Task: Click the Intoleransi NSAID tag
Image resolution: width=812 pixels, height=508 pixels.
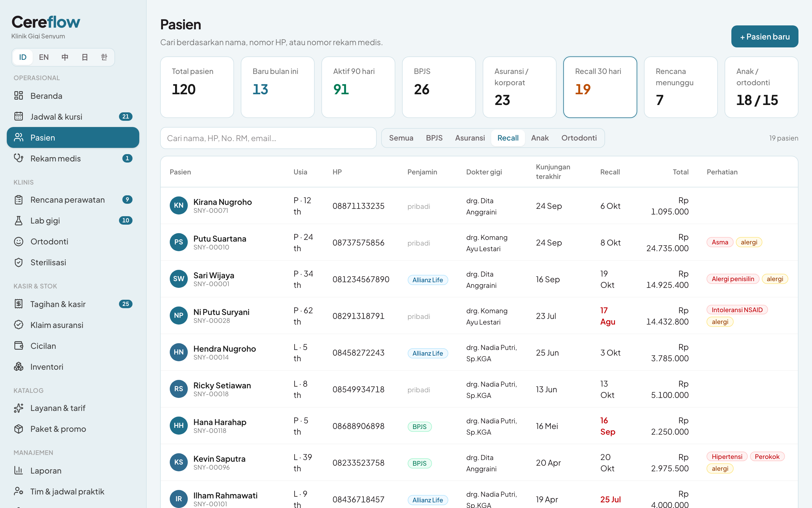Action: tap(737, 310)
